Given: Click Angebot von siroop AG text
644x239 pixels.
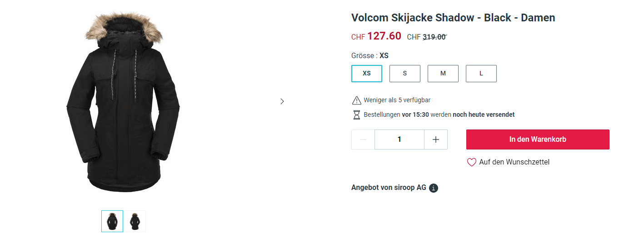Looking at the screenshot, I should (389, 188).
